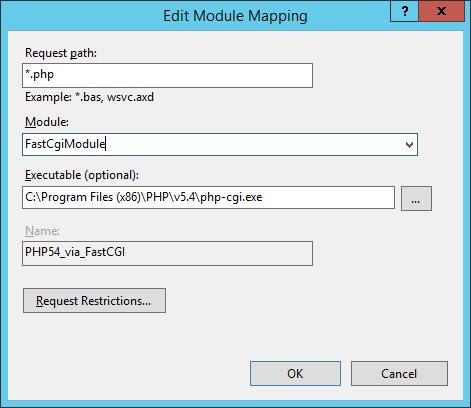Open Request Restrictions settings
The width and height of the screenshot is (471, 408).
pyautogui.click(x=94, y=301)
